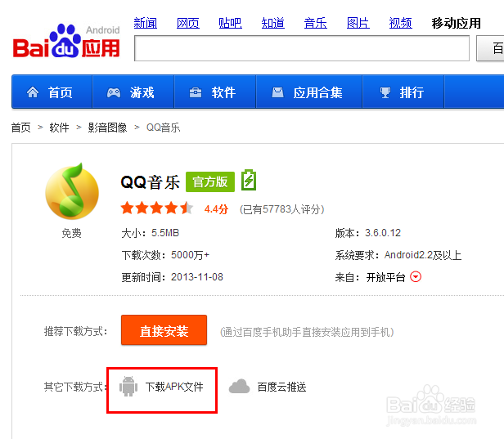This screenshot has width=504, height=439.
Task: Click the home icon in 首页 tab
Action: pos(33,92)
